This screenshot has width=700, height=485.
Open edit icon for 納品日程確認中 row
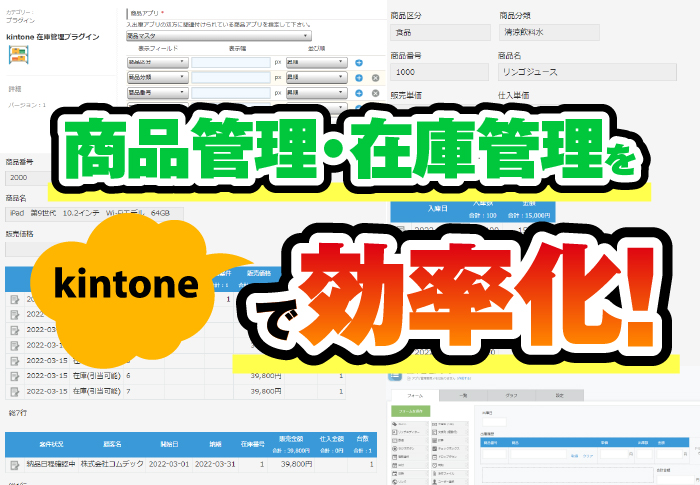point(15,465)
